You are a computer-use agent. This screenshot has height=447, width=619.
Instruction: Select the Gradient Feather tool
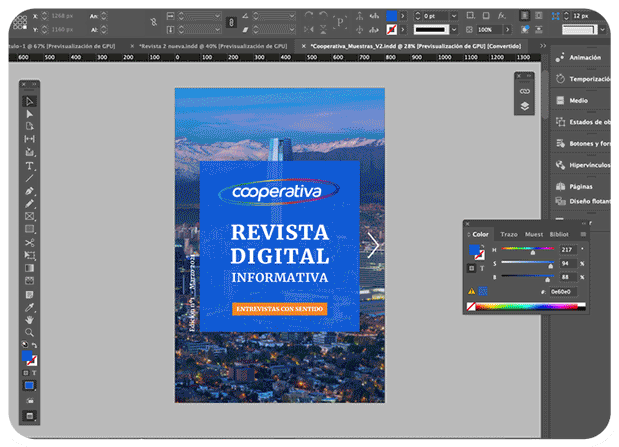pyautogui.click(x=29, y=281)
